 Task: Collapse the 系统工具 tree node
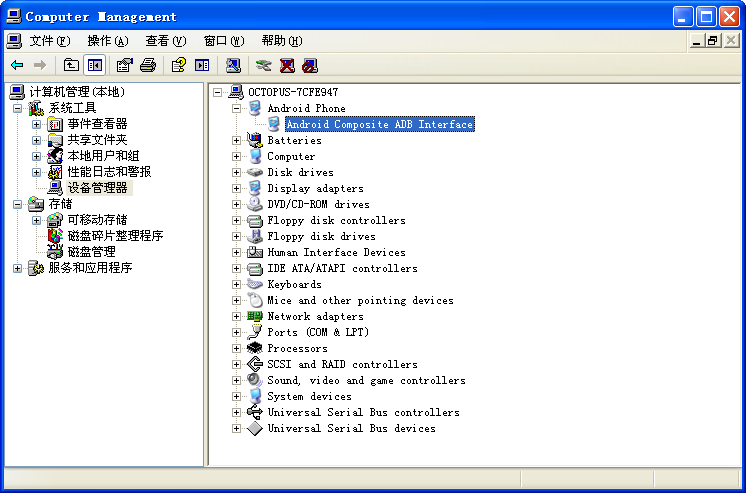[18, 108]
